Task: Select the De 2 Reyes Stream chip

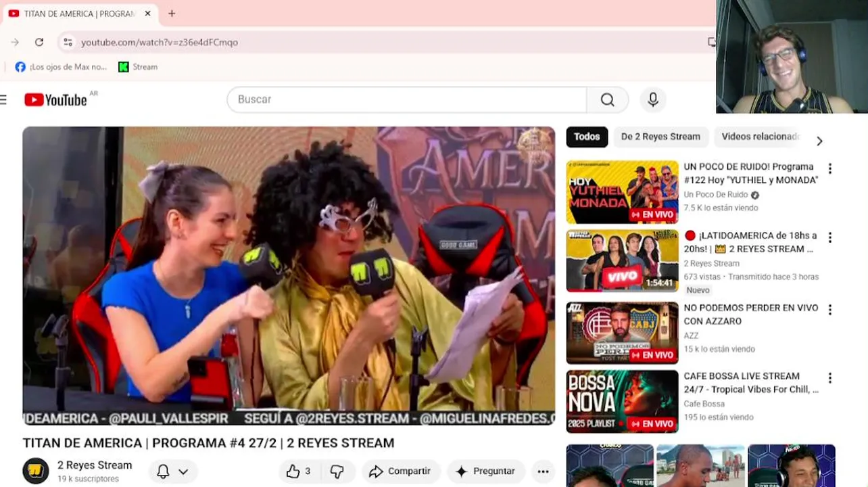Action: 660,137
